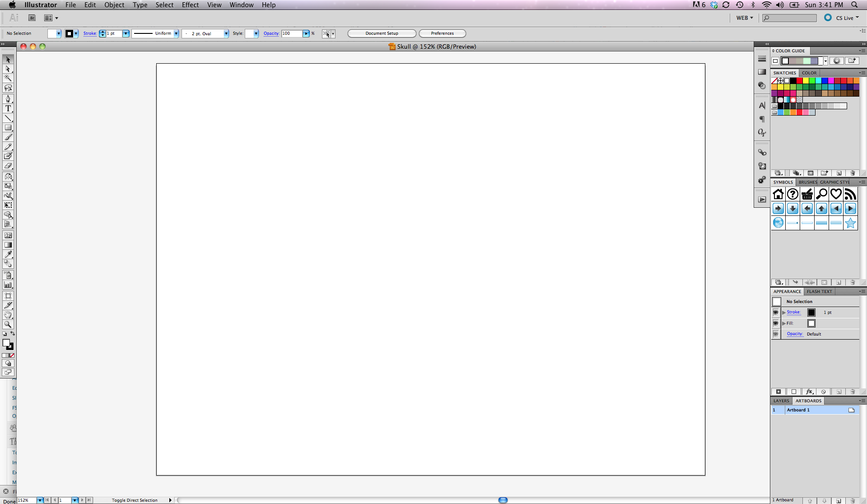Screen dimensions: 867x504
Task: Select the Pen tool
Action: tap(8, 99)
